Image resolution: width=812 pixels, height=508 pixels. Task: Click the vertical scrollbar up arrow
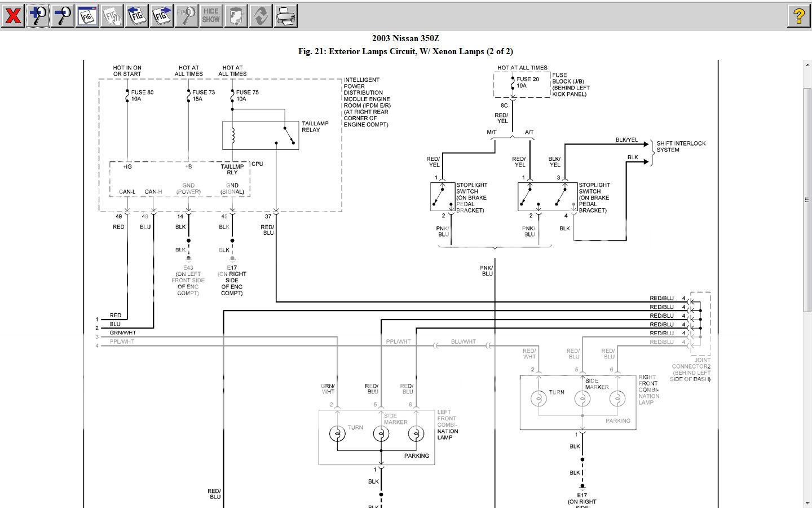click(807, 64)
